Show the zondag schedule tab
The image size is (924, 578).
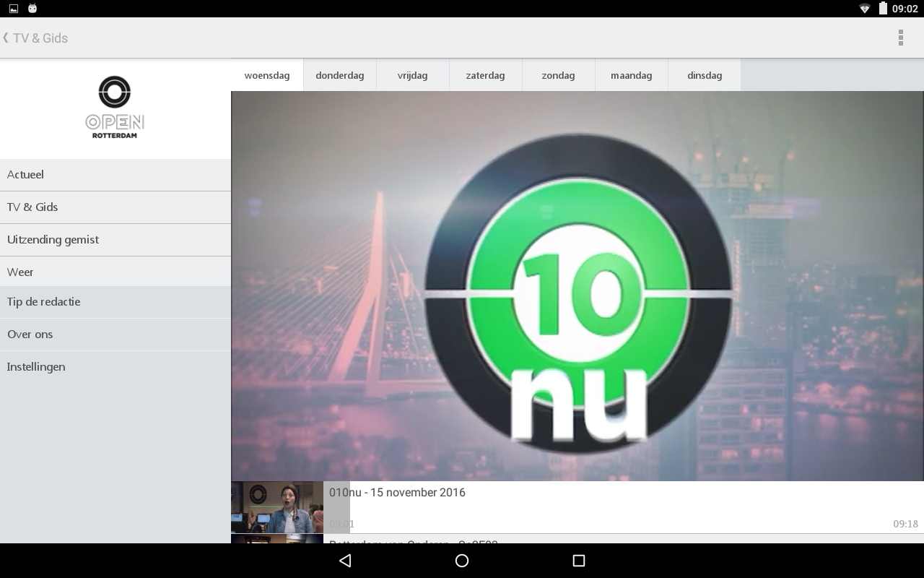tap(559, 75)
